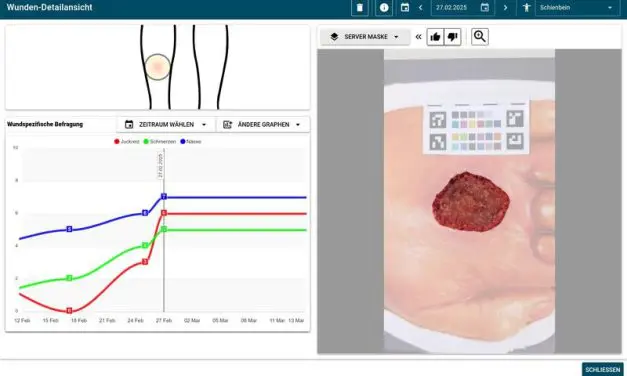Give thumbs up on the mask
The height and width of the screenshot is (376, 627).
tap(435, 37)
